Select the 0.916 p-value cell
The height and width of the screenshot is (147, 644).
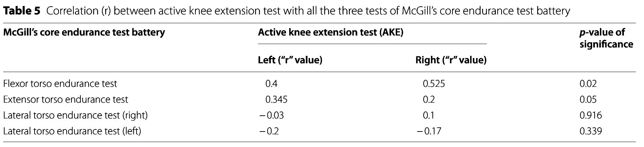(591, 115)
